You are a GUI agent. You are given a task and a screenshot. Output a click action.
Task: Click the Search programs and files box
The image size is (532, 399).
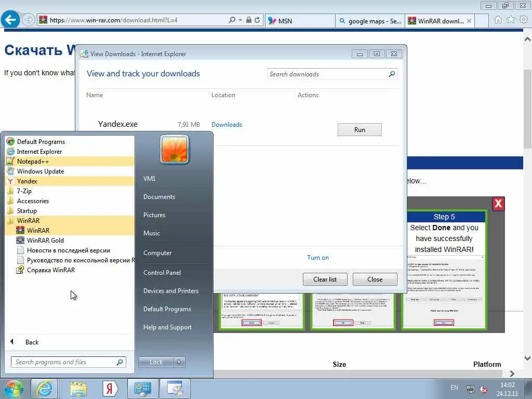click(68, 362)
